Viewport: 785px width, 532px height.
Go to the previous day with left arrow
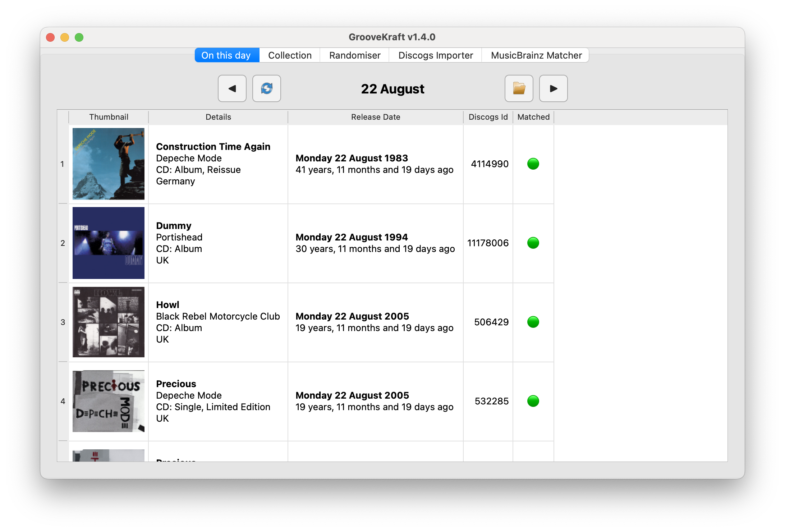[x=232, y=88]
